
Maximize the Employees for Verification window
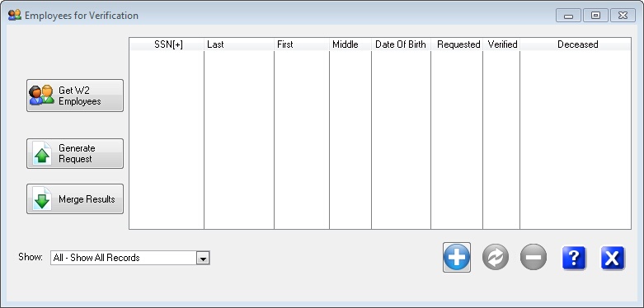point(595,16)
